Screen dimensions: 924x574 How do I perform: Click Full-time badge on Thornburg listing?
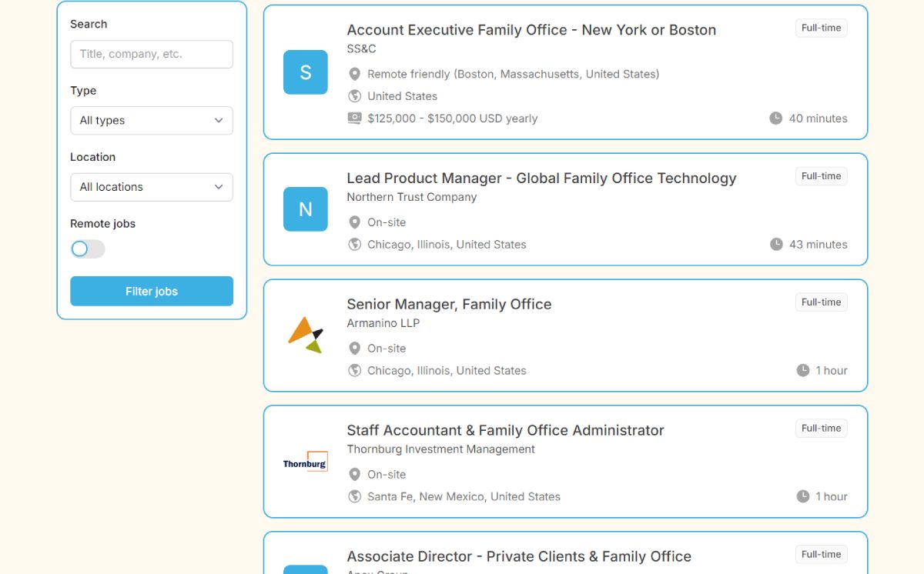coord(821,429)
